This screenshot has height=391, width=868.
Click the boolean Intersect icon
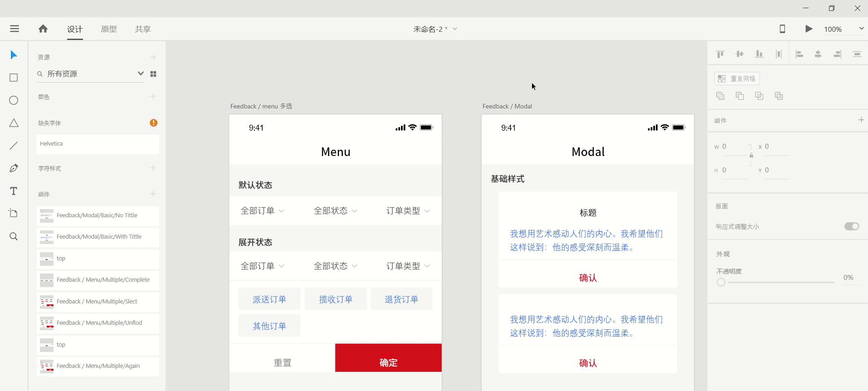pos(759,96)
